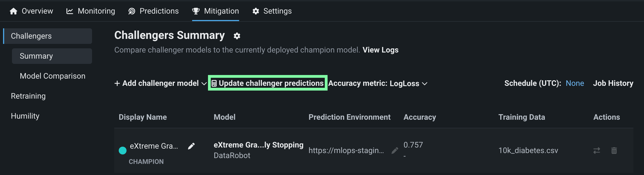Viewport: 644px width, 175px height.
Task: Open the Predictions tab
Action: (153, 11)
